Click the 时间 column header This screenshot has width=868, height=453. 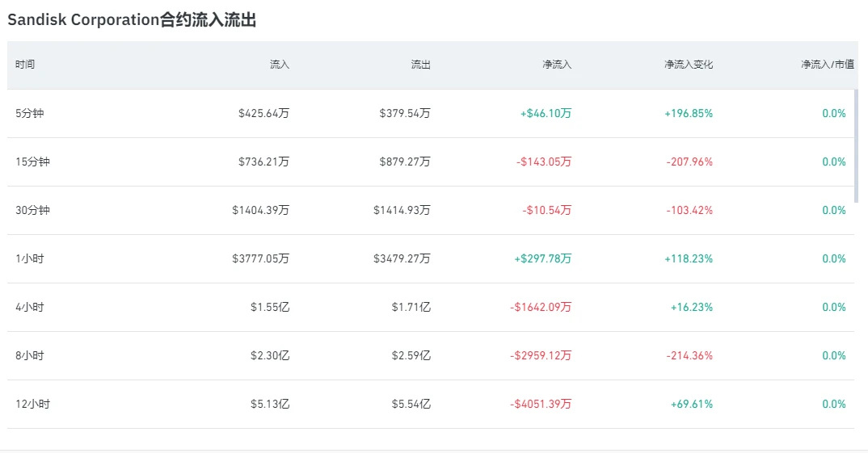(25, 64)
